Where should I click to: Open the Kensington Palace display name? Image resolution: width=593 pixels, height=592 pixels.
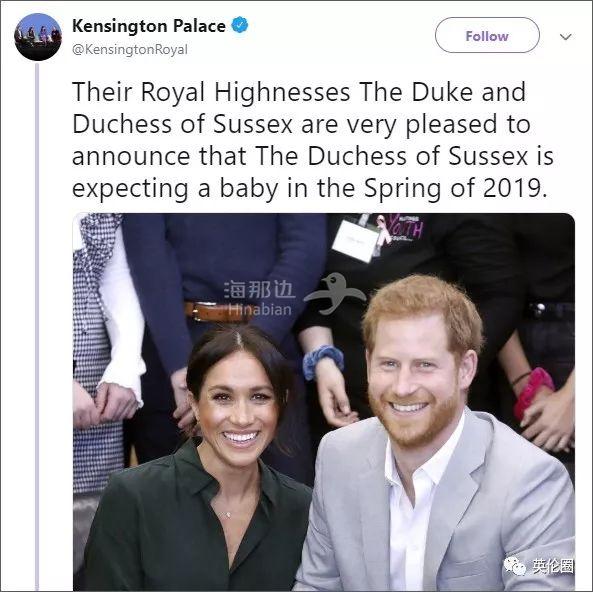[149, 26]
